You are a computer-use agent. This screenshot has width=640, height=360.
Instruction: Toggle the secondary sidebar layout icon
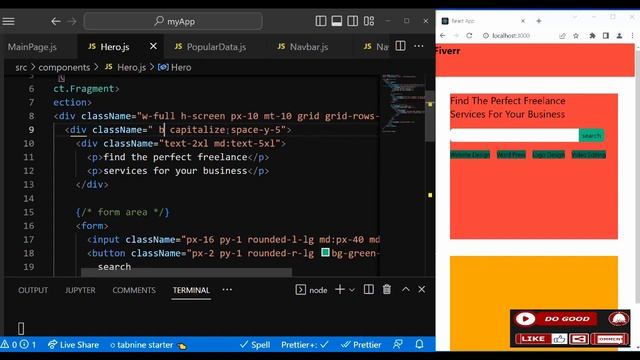coord(353,21)
